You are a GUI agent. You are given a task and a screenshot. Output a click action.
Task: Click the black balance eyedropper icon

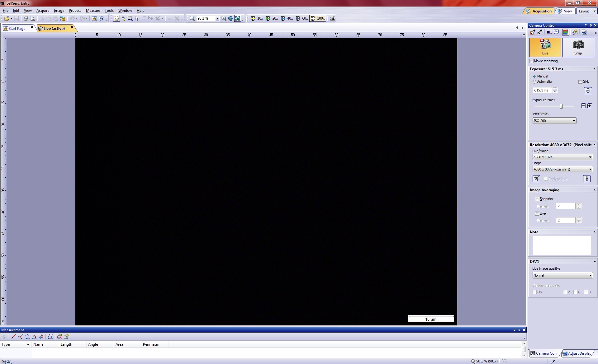coord(540,32)
